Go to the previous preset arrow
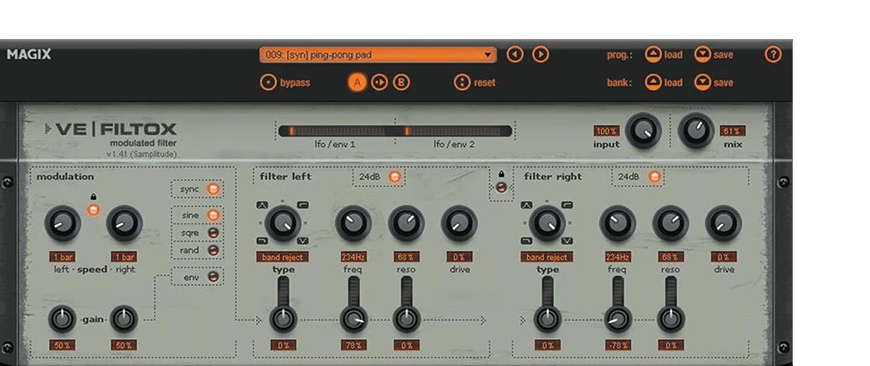This screenshot has width=870, height=366. (515, 54)
